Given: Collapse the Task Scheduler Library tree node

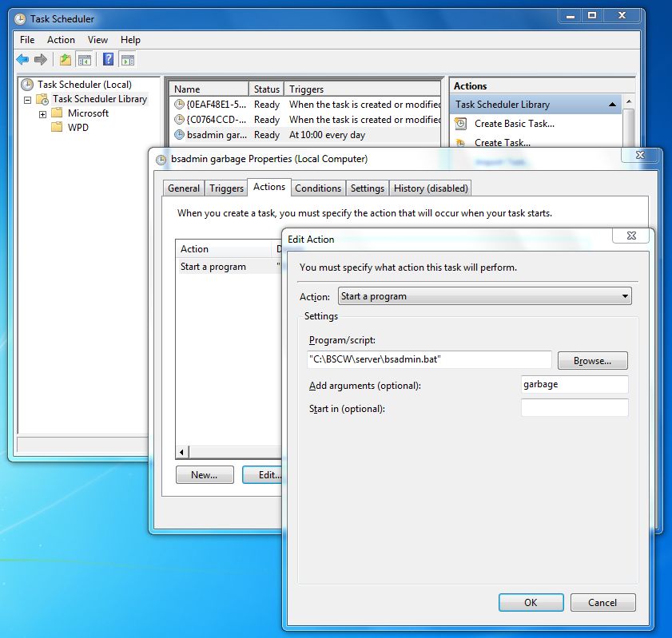Looking at the screenshot, I should coord(28,100).
